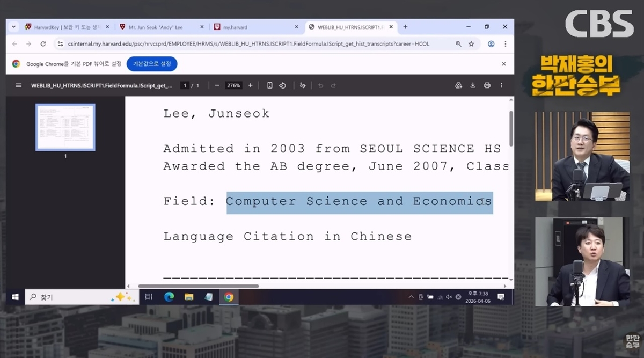Image resolution: width=644 pixels, height=358 pixels.
Task: Reload the page with the refresh button
Action: [x=43, y=44]
